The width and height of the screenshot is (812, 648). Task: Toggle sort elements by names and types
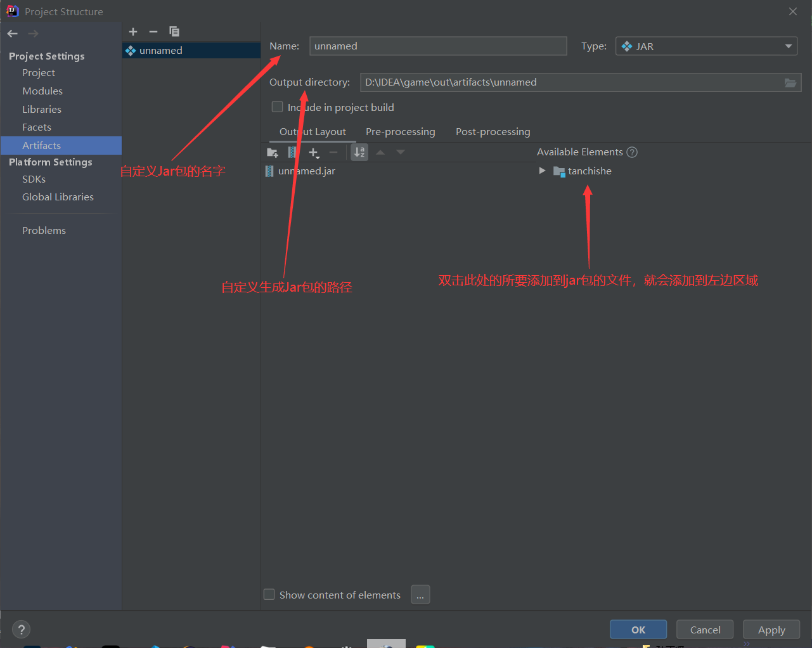click(x=359, y=152)
